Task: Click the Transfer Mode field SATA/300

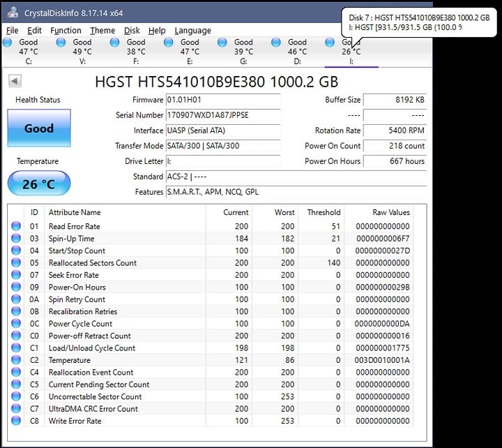Action: tap(223, 146)
